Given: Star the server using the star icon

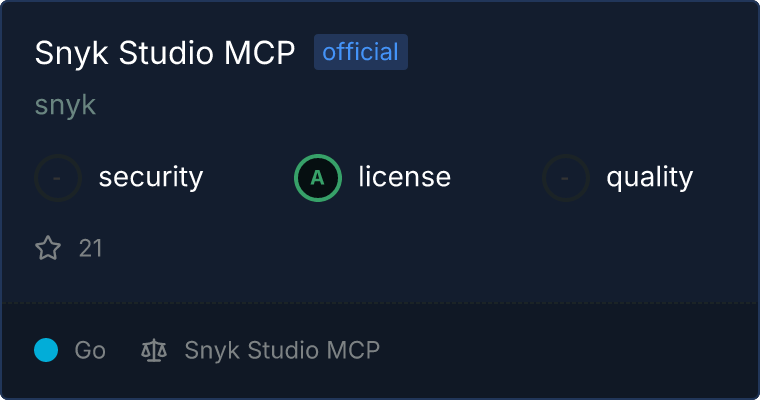Looking at the screenshot, I should (48, 248).
